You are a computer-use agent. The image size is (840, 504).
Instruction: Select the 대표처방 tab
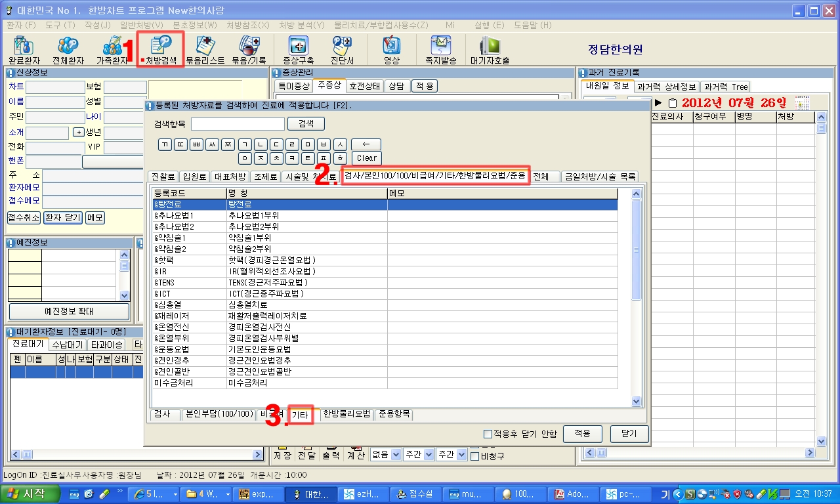tap(230, 177)
